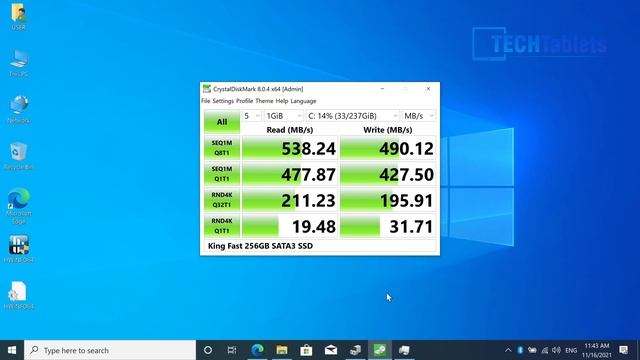Viewport: 640px width, 360px height.
Task: Click the 19.48 read result
Action: 290,226
